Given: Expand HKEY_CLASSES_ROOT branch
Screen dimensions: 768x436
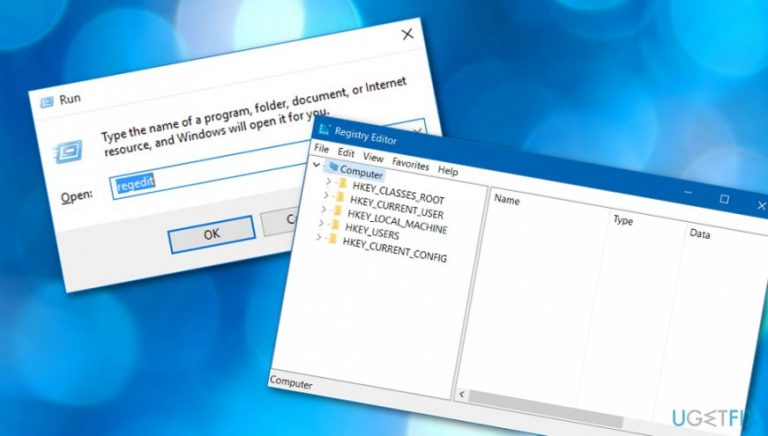Looking at the screenshot, I should tap(328, 182).
